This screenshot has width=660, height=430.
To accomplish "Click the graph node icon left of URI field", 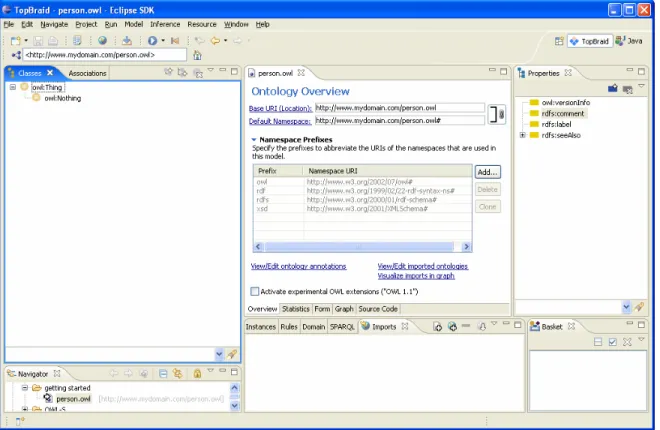I will click(16, 55).
